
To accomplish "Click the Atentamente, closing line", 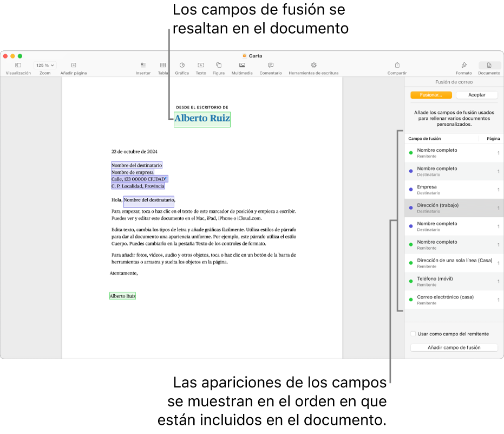I will pyautogui.click(x=123, y=273).
